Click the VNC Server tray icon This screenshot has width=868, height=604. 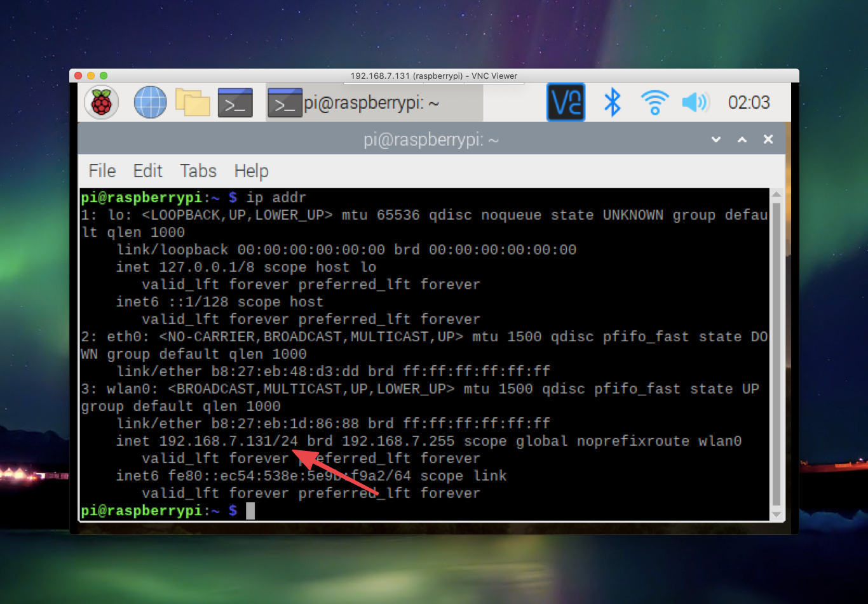[566, 102]
